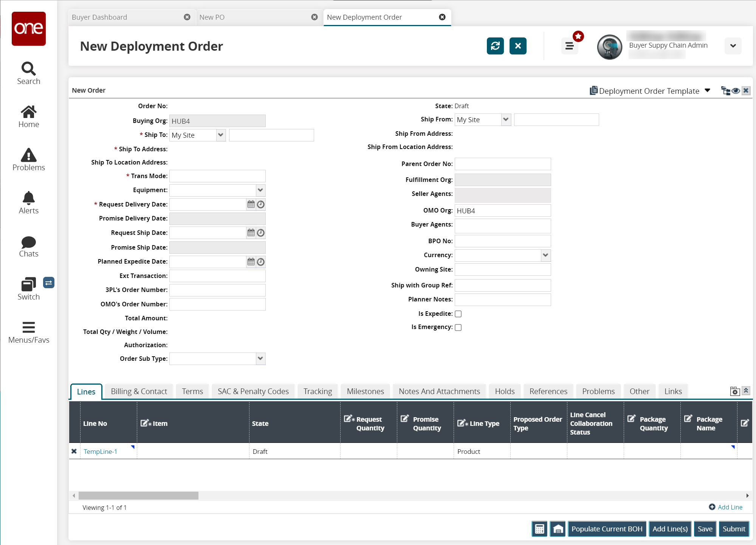Switch to the Billing & Contact tab
Viewport: 756px width, 545px height.
tap(138, 391)
